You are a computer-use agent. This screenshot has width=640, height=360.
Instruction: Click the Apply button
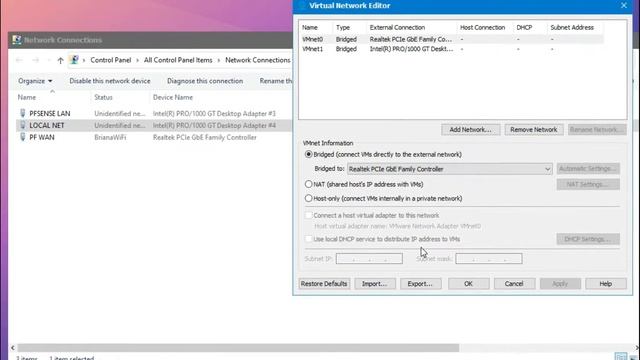pos(560,284)
